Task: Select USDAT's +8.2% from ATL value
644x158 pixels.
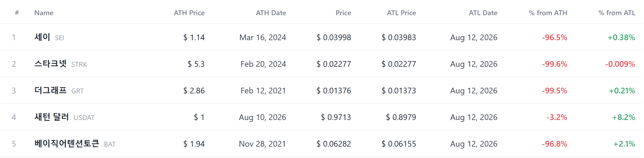Action: (624, 117)
